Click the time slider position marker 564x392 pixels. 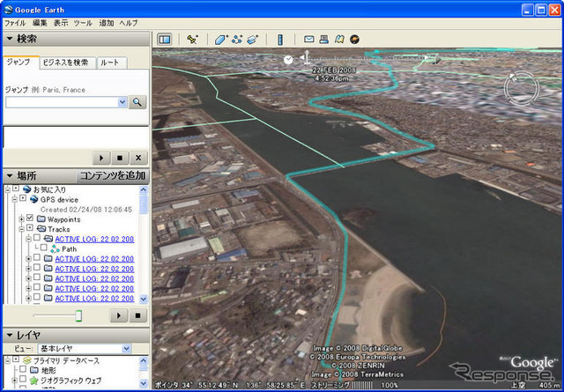pos(306,59)
